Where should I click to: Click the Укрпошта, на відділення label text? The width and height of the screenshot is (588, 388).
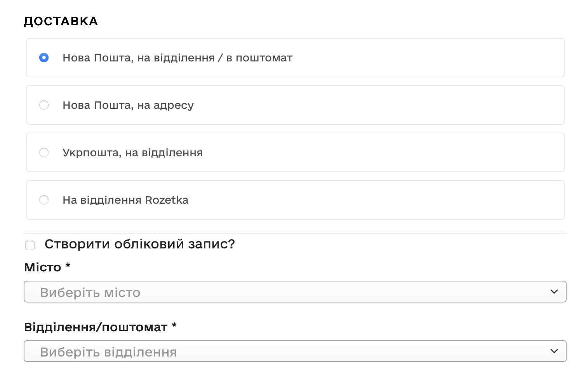(132, 153)
